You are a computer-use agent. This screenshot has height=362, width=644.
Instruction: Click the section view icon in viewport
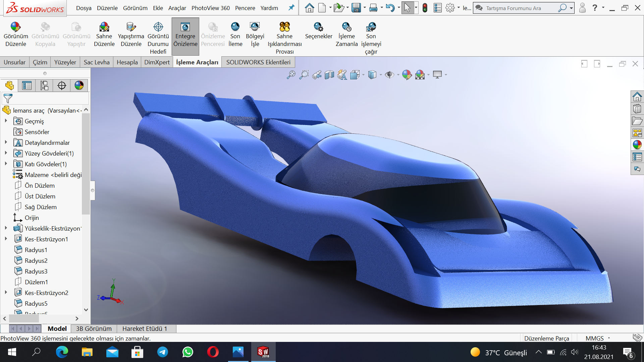coord(329,75)
